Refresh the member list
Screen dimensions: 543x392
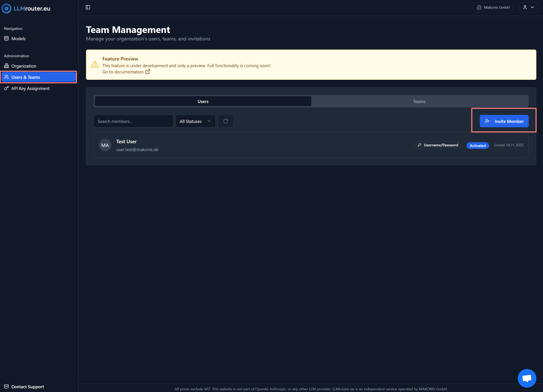coord(225,121)
